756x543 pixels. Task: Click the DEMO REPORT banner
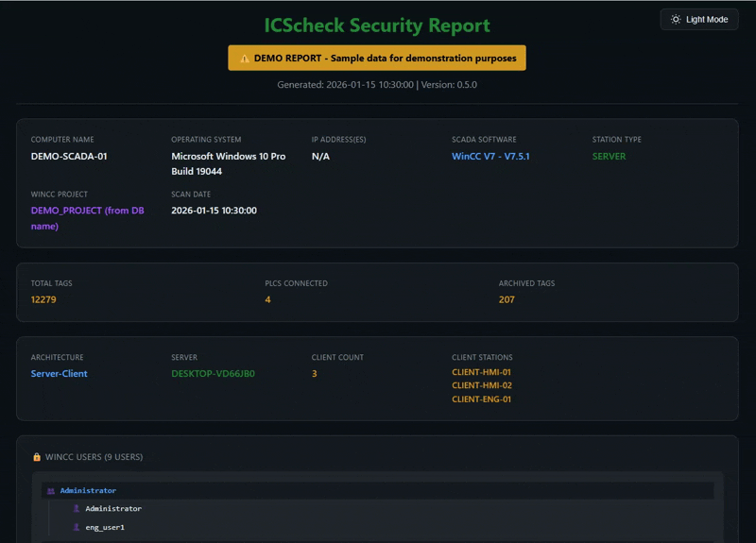pos(377,58)
